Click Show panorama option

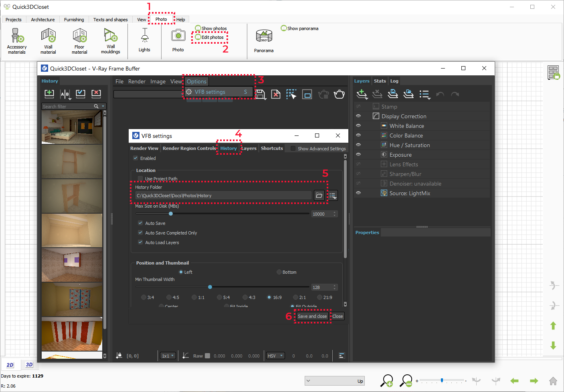click(300, 28)
